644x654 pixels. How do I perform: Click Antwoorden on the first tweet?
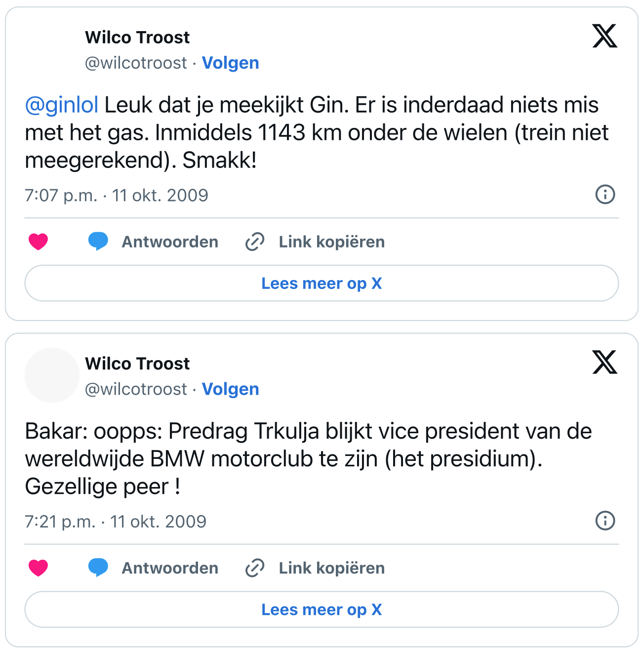pyautogui.click(x=170, y=242)
